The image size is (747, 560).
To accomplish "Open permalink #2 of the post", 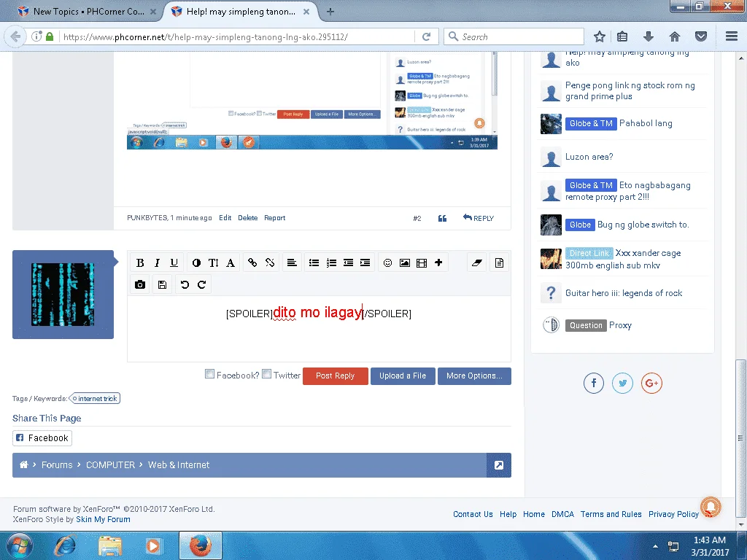I will point(417,219).
